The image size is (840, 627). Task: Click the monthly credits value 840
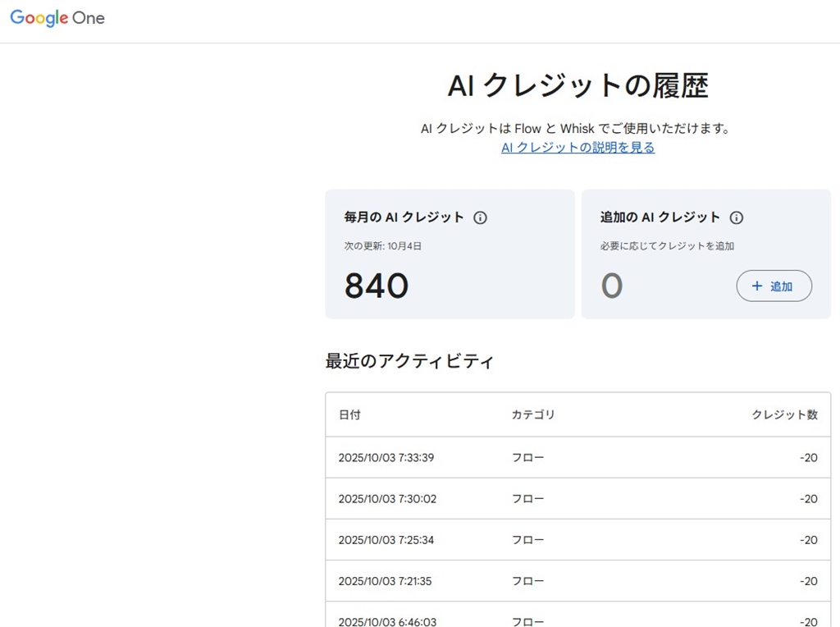377,286
